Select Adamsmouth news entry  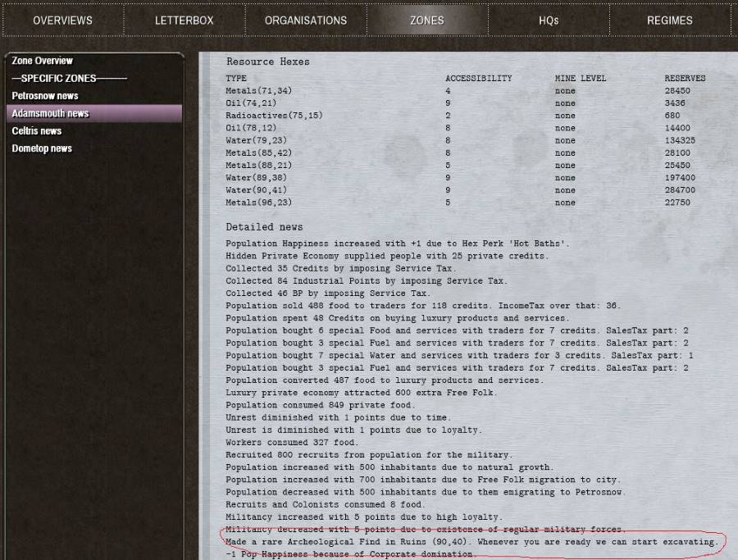(94, 113)
